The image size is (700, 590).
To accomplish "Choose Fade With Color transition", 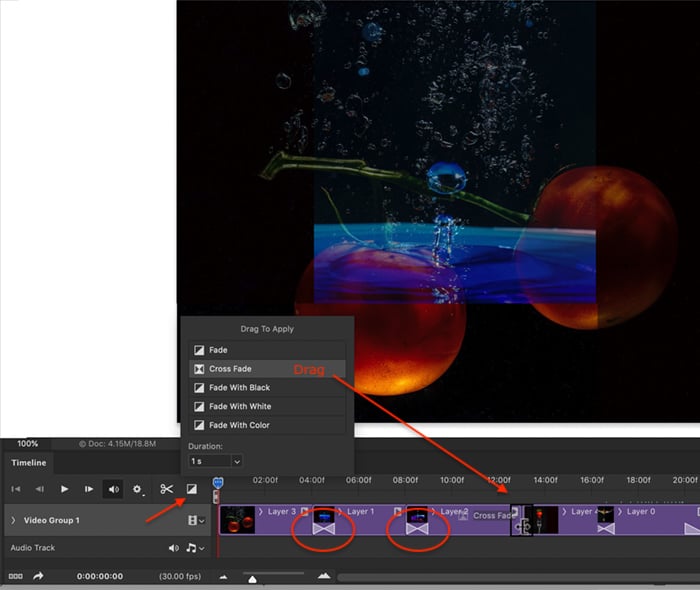I will point(267,425).
